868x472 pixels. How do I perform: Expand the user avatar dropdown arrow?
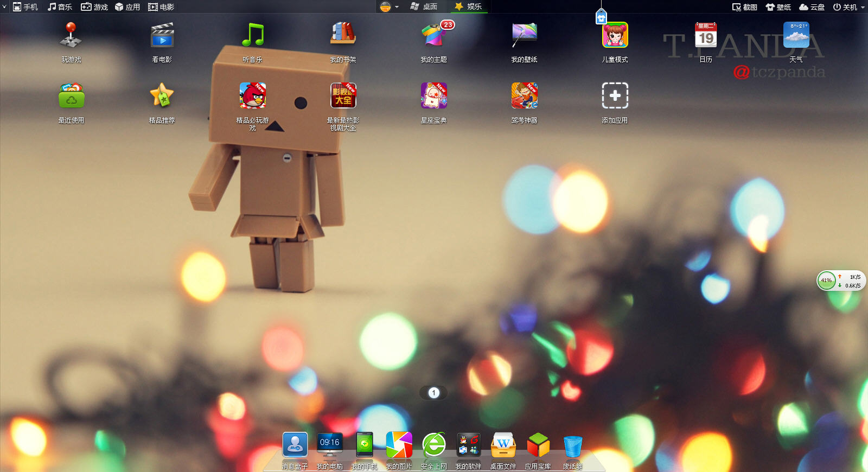(397, 7)
